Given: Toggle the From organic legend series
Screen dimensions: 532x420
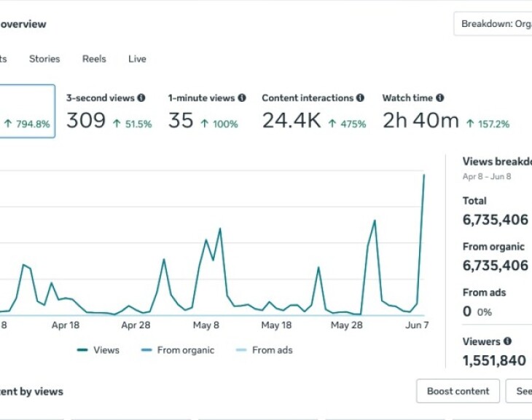Looking at the screenshot, I should 178,350.
